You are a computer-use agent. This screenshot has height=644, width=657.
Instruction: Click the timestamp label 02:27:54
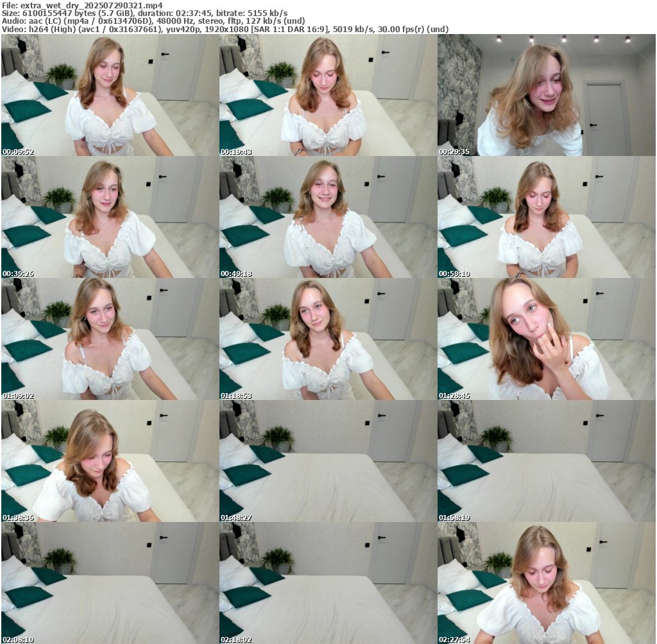click(454, 640)
